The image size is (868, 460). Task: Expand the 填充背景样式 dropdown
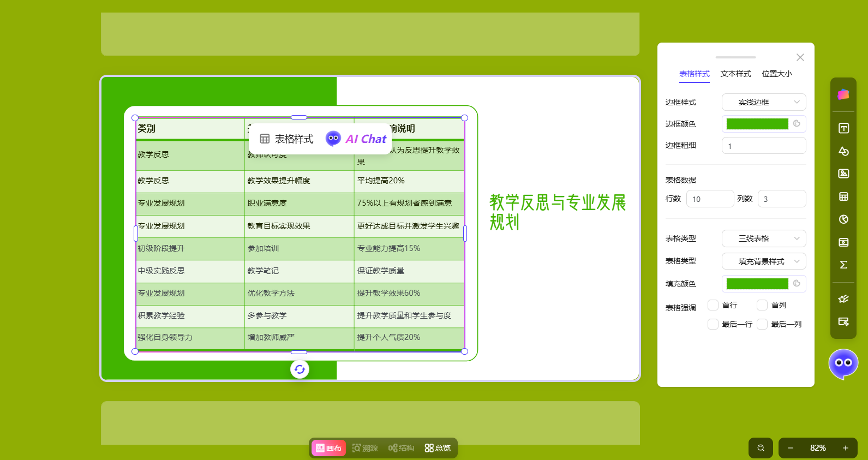(763, 261)
